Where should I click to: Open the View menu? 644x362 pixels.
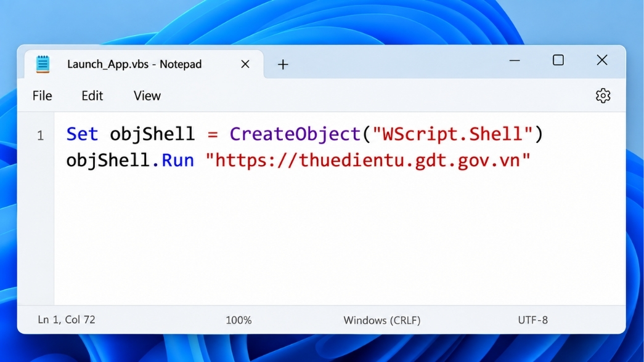click(x=147, y=95)
